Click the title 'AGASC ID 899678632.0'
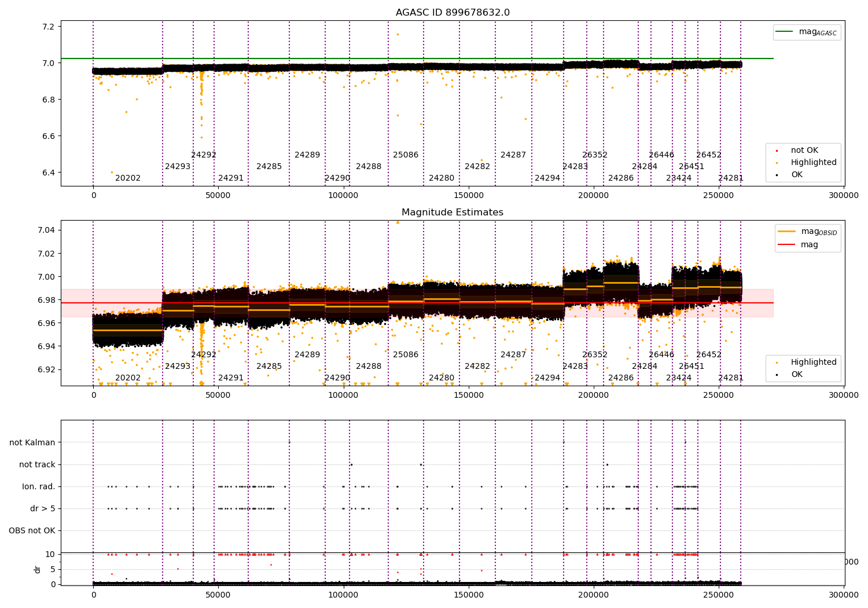 pyautogui.click(x=453, y=13)
